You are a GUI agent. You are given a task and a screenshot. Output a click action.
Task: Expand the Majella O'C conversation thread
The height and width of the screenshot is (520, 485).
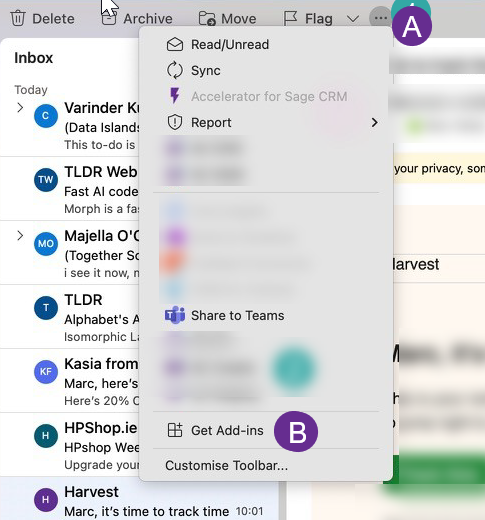(20, 236)
